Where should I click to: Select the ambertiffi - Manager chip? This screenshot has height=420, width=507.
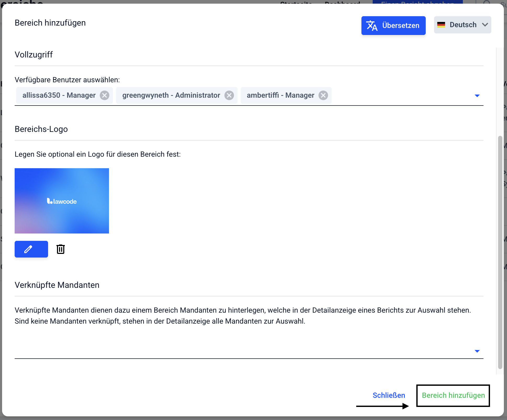coord(280,95)
